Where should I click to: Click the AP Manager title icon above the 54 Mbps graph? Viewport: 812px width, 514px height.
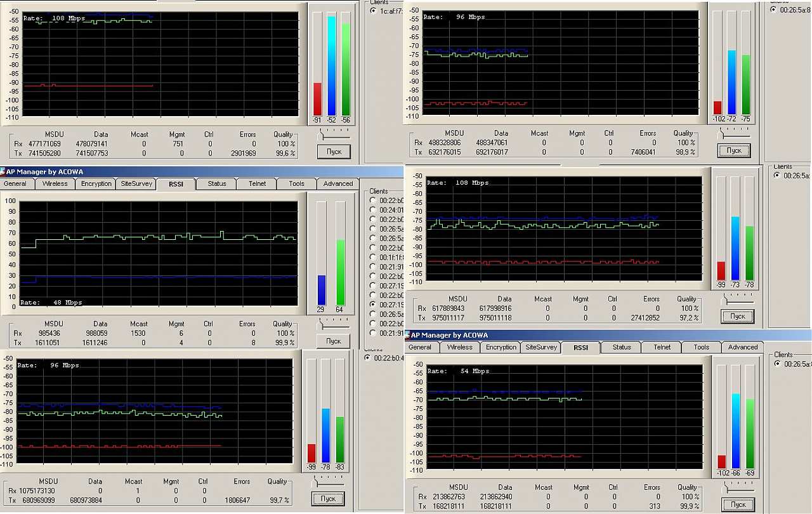(407, 335)
